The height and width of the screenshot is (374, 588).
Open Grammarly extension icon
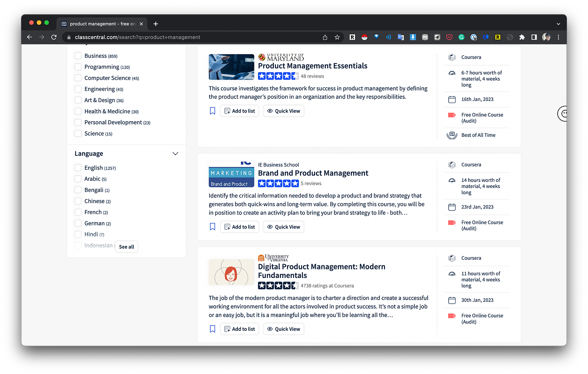(461, 37)
